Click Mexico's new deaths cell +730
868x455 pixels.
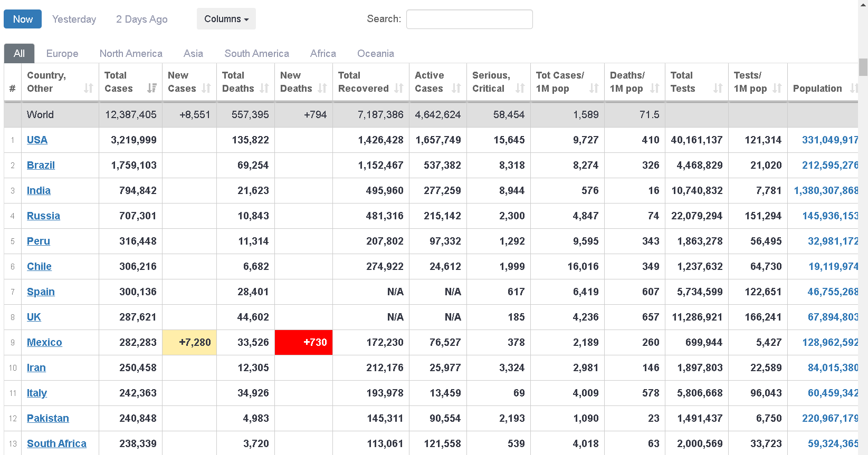point(303,342)
